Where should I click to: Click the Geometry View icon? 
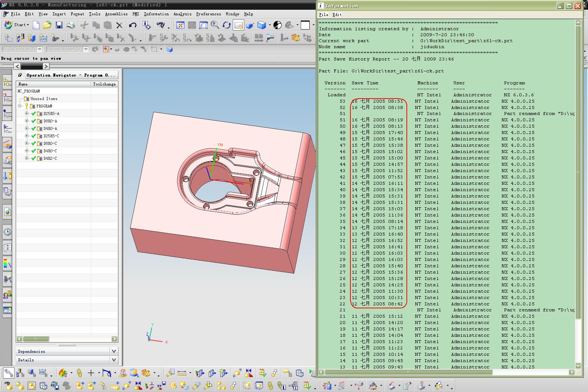coord(32,373)
